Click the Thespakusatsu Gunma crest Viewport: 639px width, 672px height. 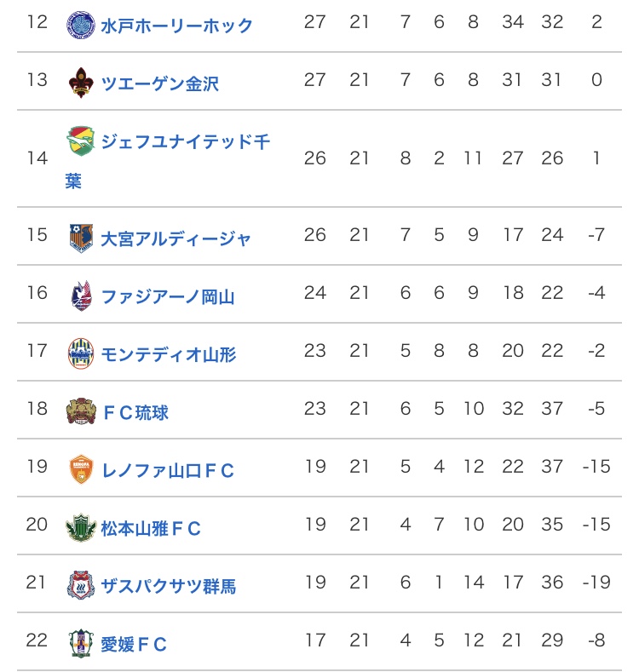[81, 585]
